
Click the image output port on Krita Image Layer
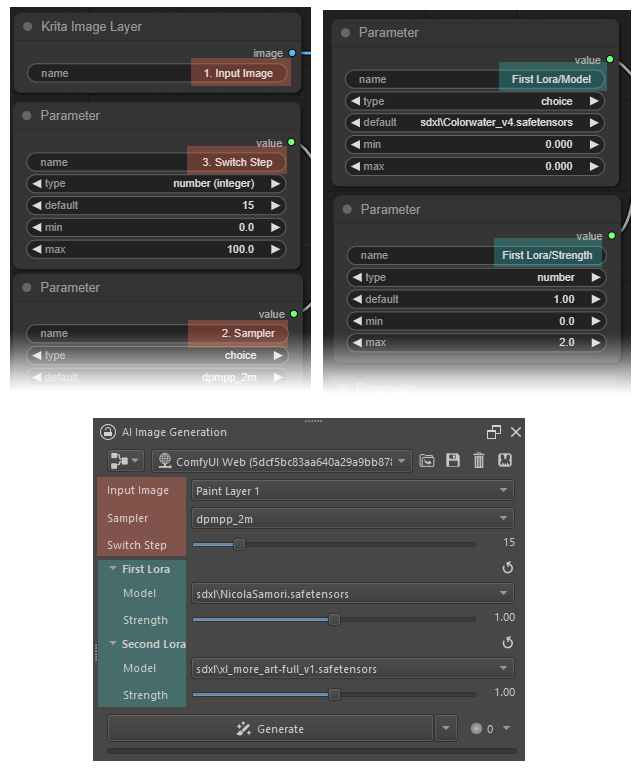coord(292,53)
